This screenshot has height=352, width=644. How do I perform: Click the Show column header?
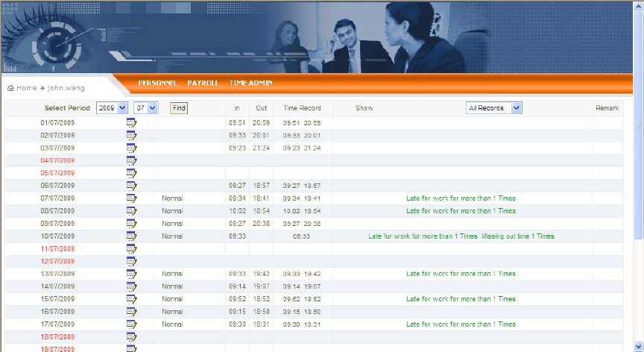364,108
